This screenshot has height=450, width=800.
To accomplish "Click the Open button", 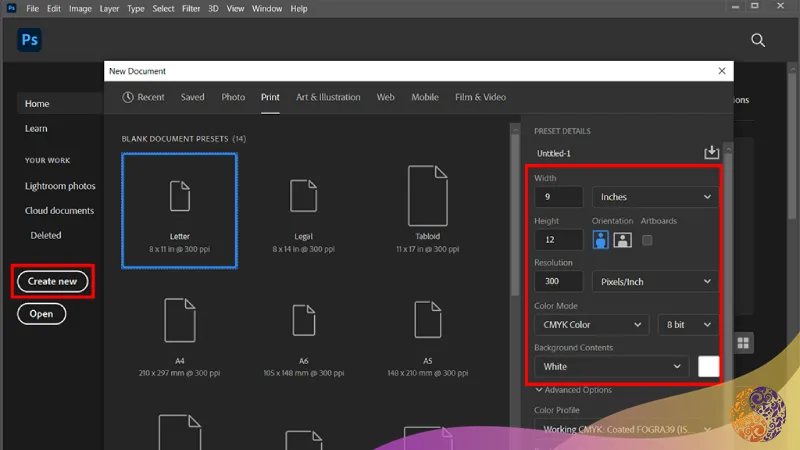I will (x=41, y=314).
